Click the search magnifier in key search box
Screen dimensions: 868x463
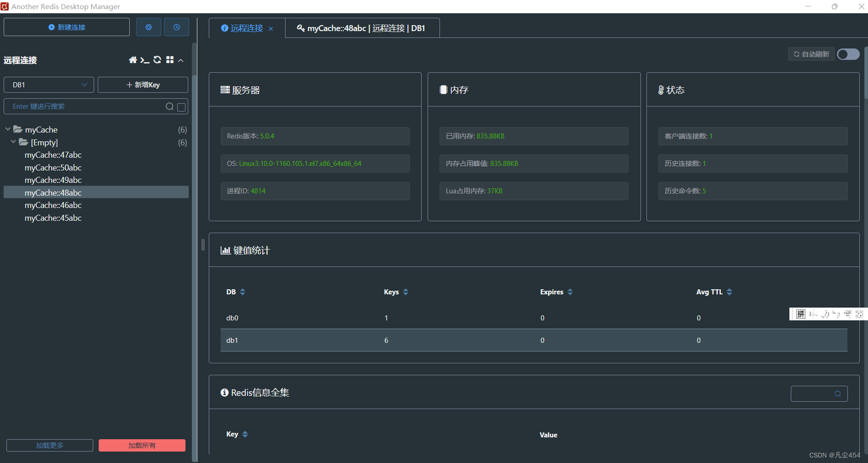coord(169,106)
